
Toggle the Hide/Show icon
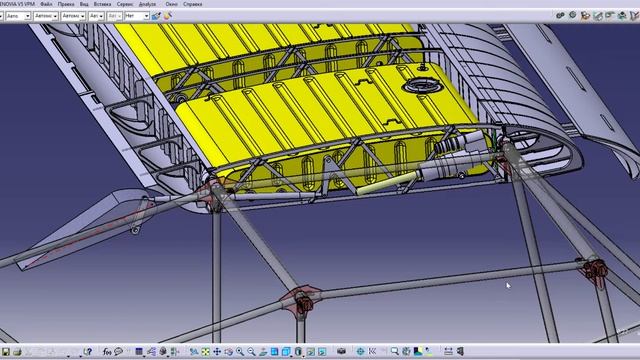point(311,351)
